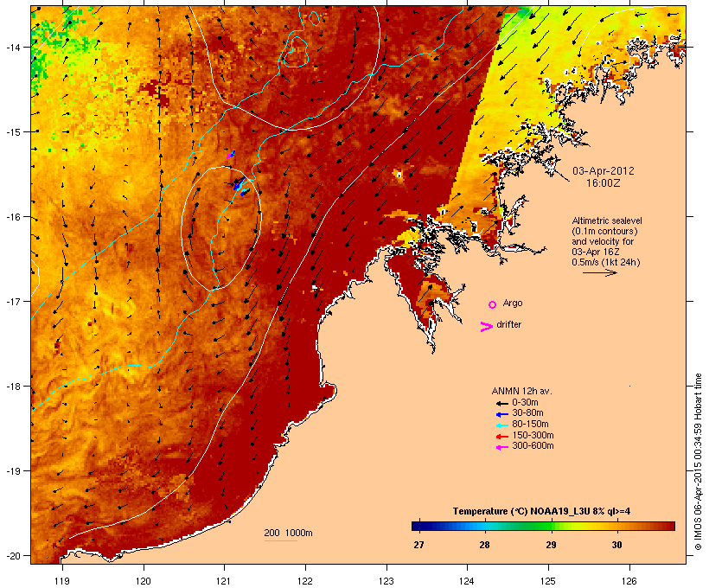Click the 'Argo' legend label
The height and width of the screenshot is (588, 709).
[513, 303]
